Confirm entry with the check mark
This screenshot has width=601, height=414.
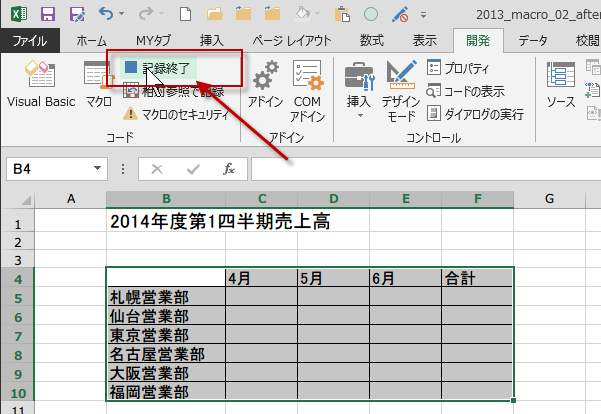(x=193, y=169)
